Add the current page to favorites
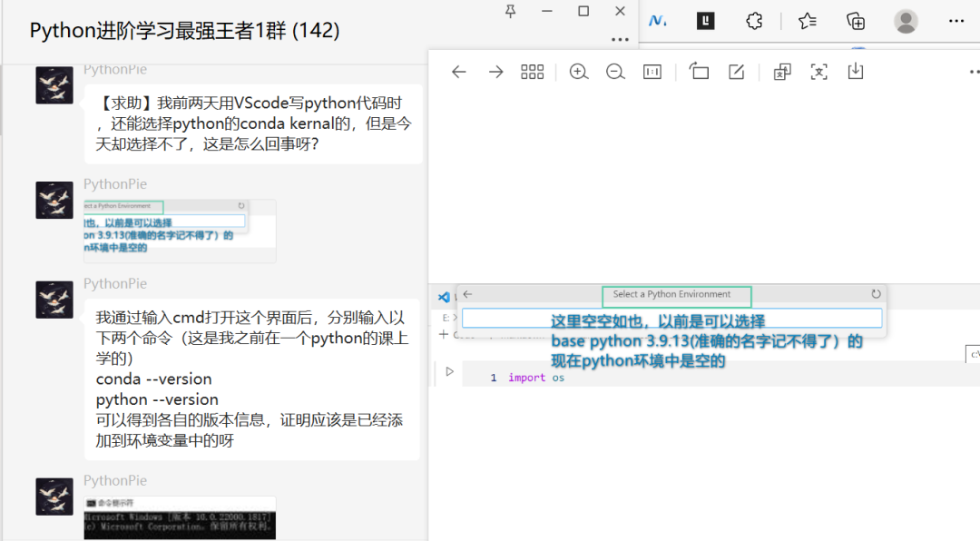 click(807, 20)
